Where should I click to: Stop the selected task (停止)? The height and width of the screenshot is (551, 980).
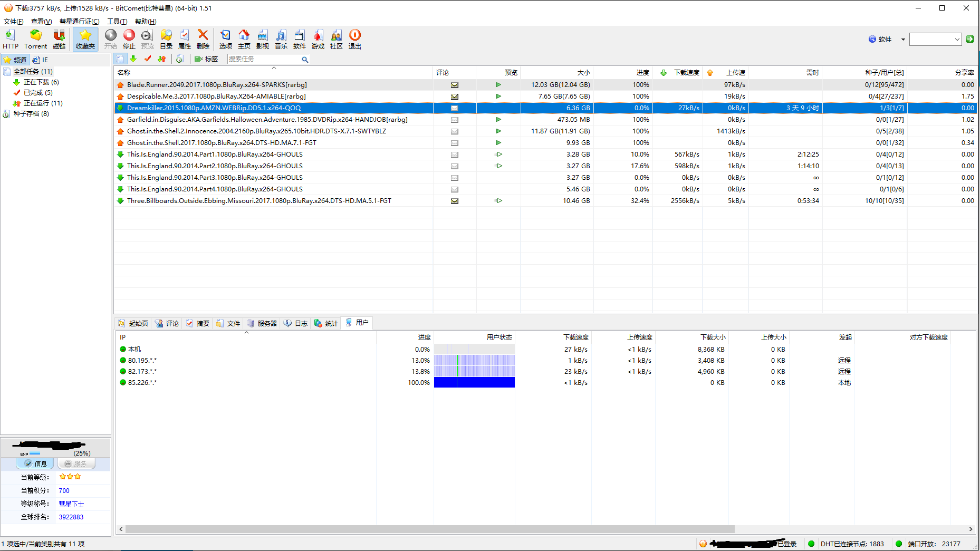pos(129,39)
